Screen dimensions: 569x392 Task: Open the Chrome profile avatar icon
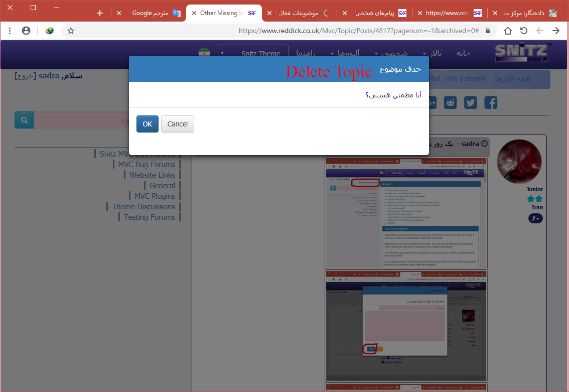coord(26,31)
